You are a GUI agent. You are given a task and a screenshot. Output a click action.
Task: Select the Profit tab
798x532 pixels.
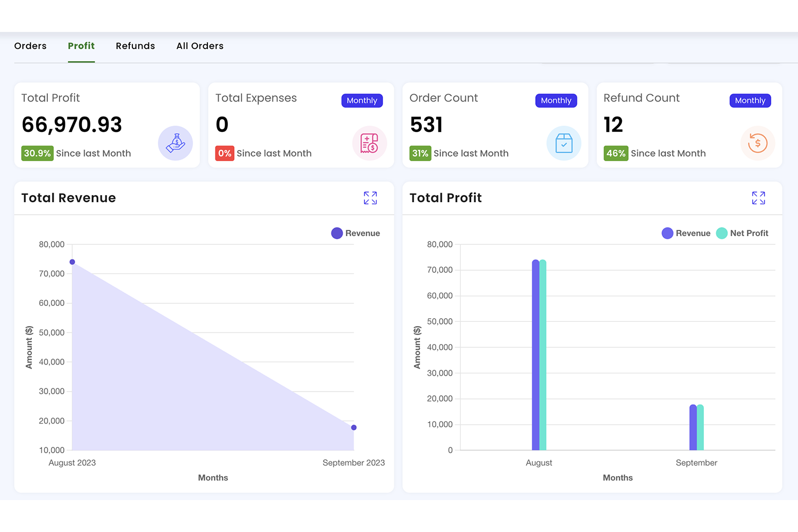[81, 46]
